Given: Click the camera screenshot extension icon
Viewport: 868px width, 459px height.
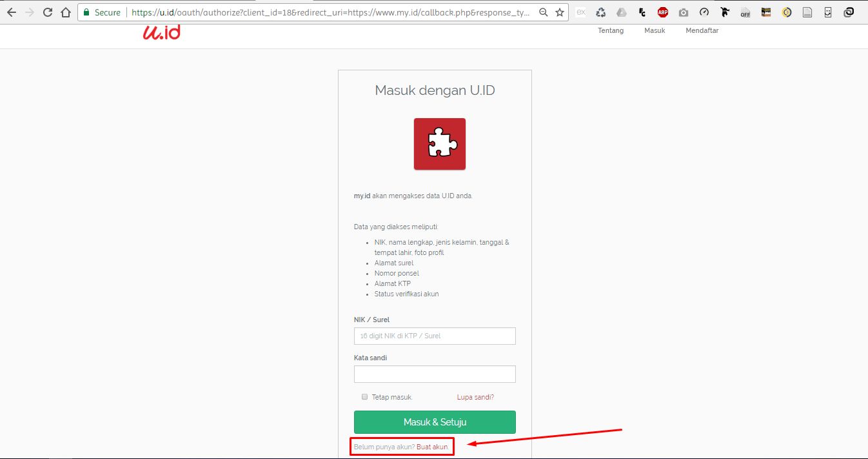Looking at the screenshot, I should click(684, 12).
